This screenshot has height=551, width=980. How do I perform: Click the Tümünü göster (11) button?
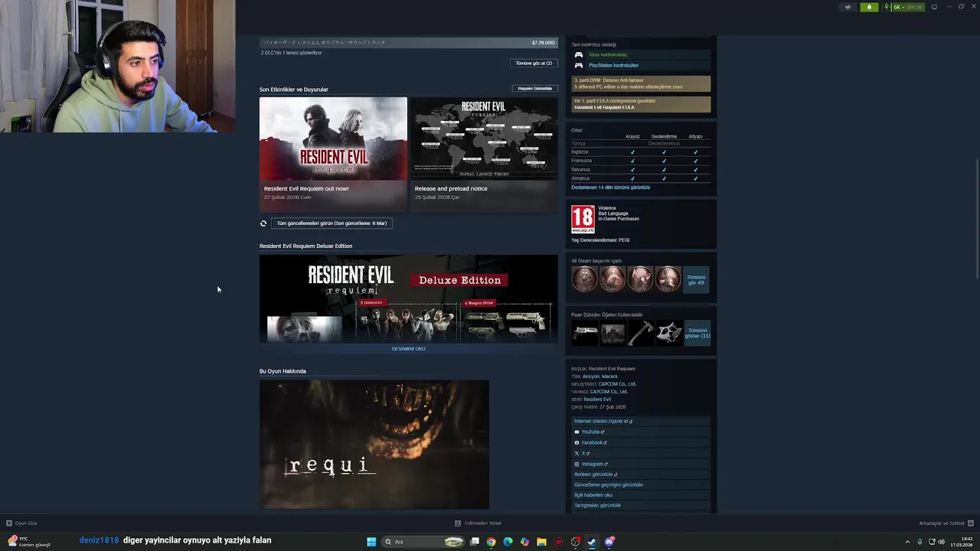pyautogui.click(x=697, y=333)
